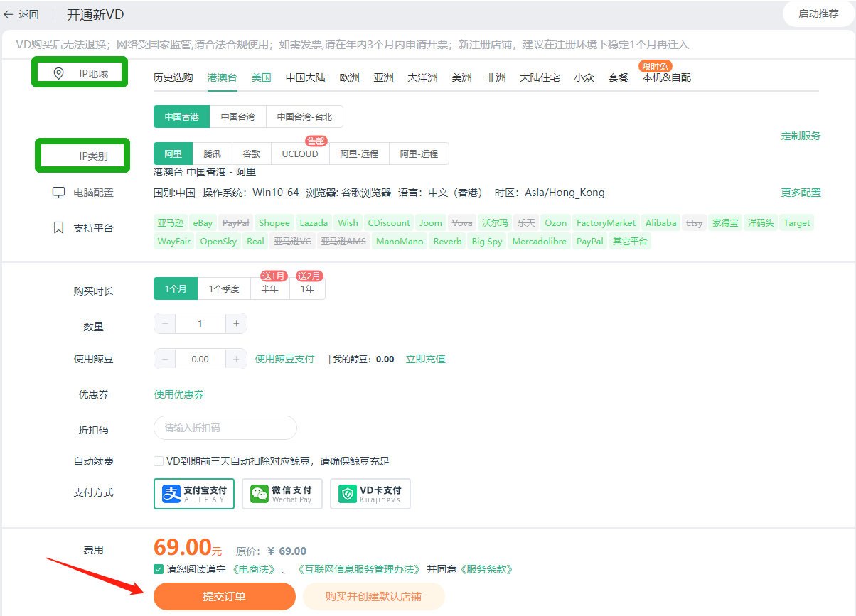Screen dimensions: 856x616
Task: Click the Shopee platform tag
Action: click(x=274, y=222)
